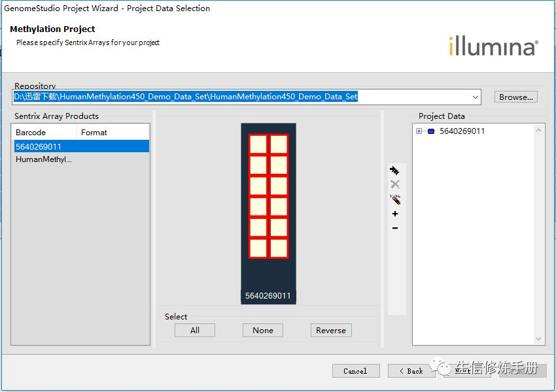Click the None selection button

coord(263,331)
